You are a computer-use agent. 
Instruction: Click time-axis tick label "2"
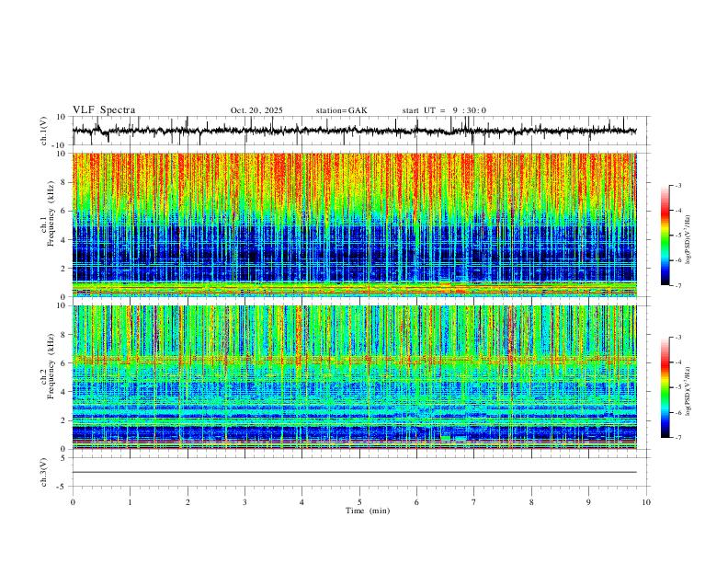point(188,502)
